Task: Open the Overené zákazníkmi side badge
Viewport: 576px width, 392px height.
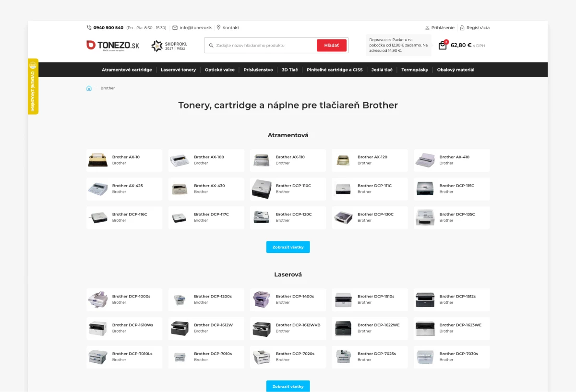Action: coord(33,86)
